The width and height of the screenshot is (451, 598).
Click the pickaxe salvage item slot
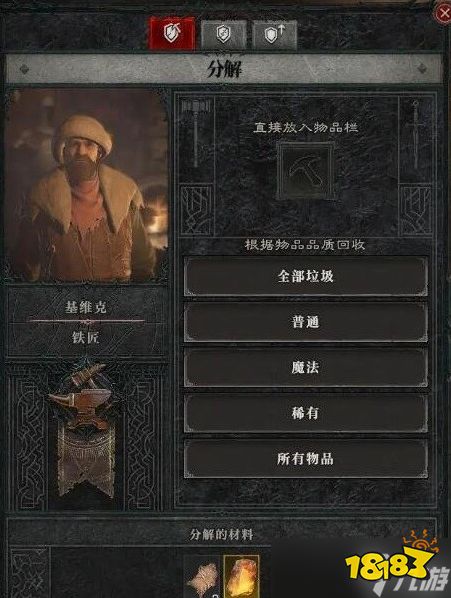pyautogui.click(x=305, y=171)
